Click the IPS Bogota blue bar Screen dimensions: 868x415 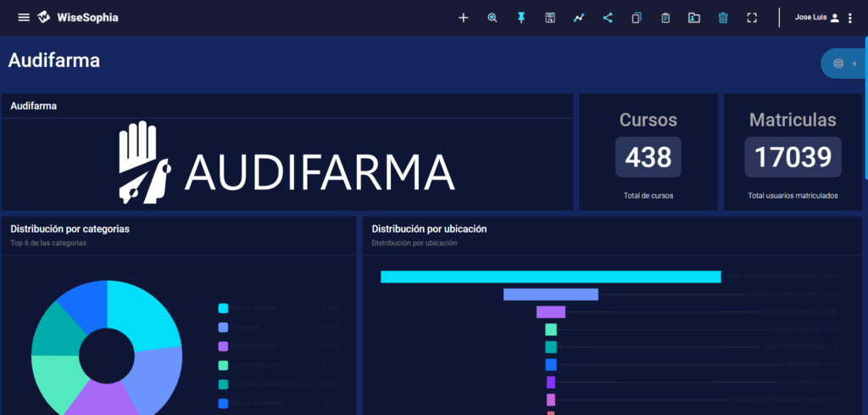(x=551, y=365)
